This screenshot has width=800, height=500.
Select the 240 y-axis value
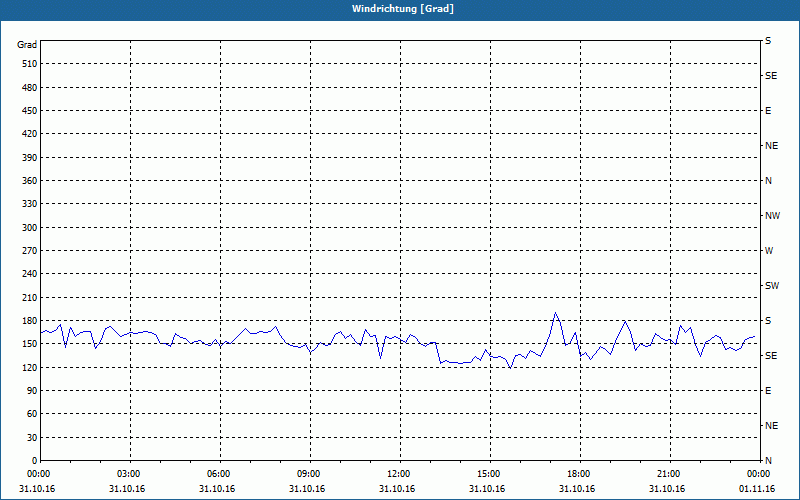(30, 274)
